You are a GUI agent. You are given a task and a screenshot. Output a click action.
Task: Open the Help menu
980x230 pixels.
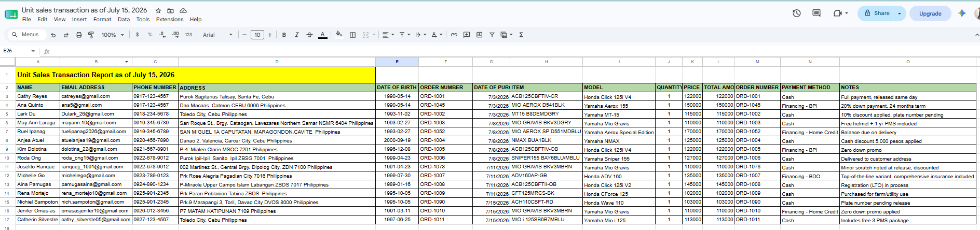[196, 19]
